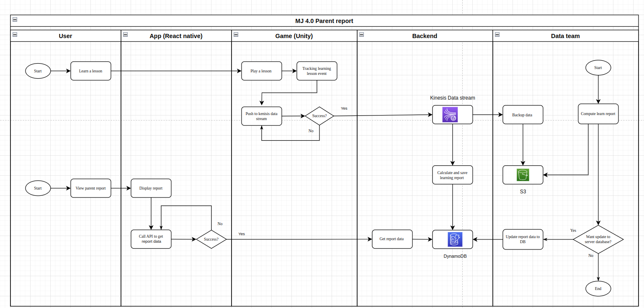This screenshot has width=644, height=308.
Task: Click the 'MJ 4.0 Parent report' title
Action: [x=324, y=21]
